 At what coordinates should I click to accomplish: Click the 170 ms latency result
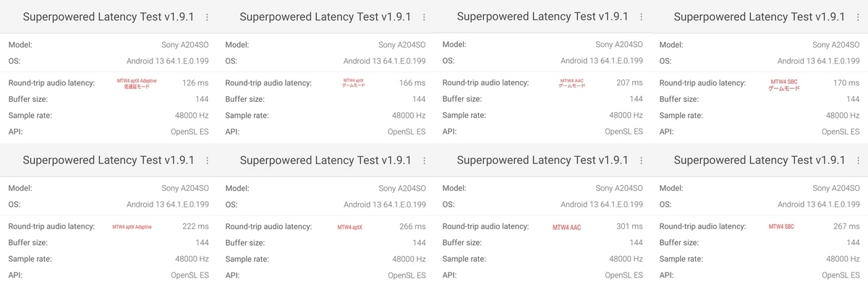846,83
